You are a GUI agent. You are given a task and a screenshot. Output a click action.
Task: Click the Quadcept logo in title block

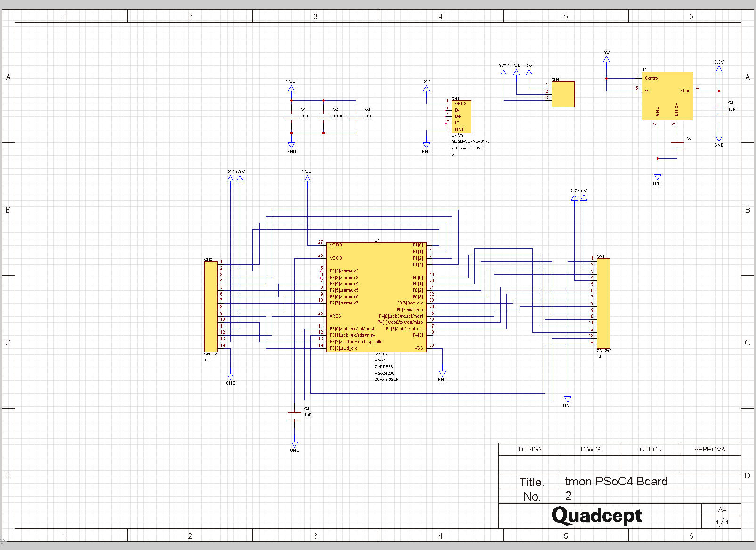click(597, 516)
